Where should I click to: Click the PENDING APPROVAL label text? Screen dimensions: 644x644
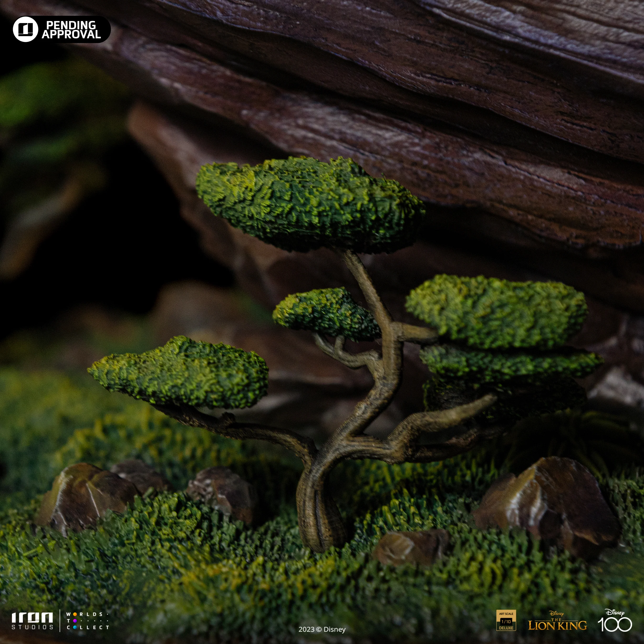coord(71,30)
